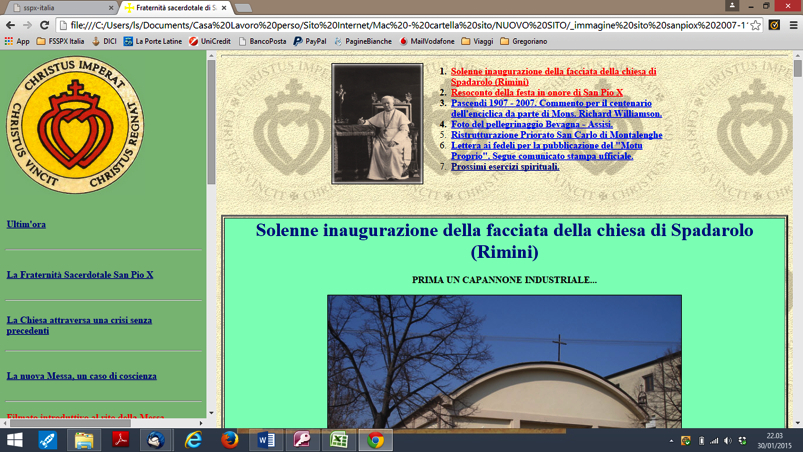
Task: Open the Ultim'ora sidebar link
Action: (x=26, y=224)
